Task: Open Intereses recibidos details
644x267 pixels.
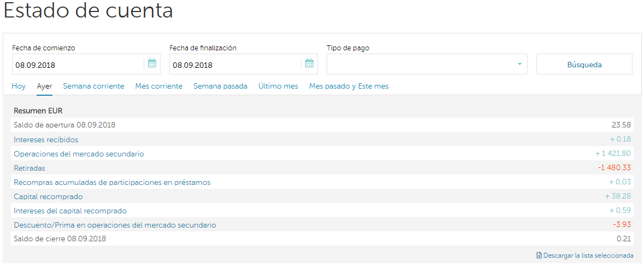Action: point(46,140)
